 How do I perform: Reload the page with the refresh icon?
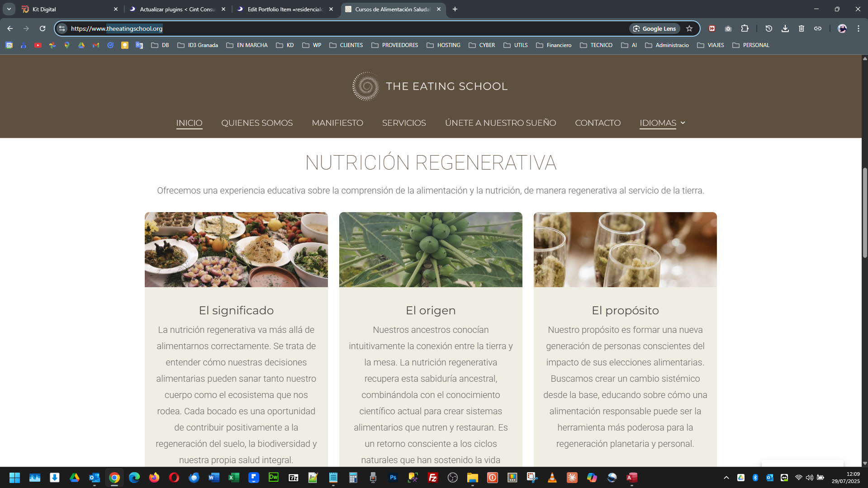click(x=42, y=28)
